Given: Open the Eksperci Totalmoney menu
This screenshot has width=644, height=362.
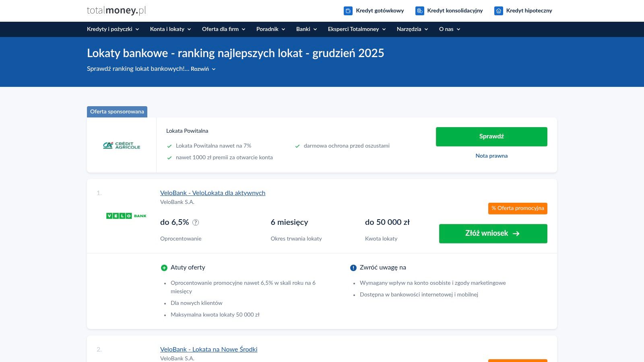Looking at the screenshot, I should pos(357,29).
